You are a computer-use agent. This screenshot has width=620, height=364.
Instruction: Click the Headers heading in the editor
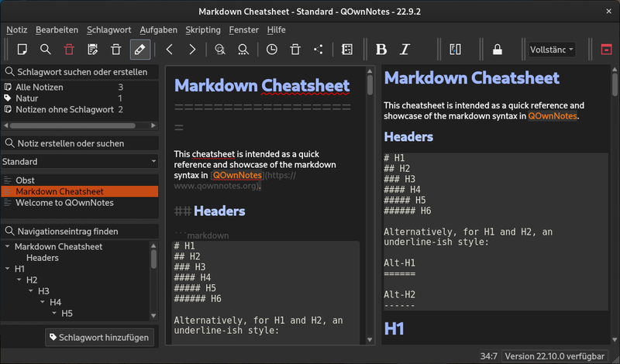click(219, 211)
